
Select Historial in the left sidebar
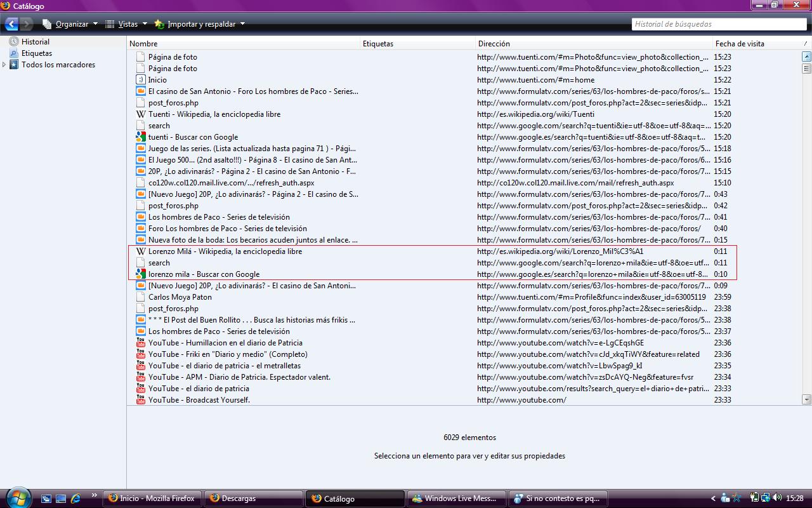(x=35, y=42)
